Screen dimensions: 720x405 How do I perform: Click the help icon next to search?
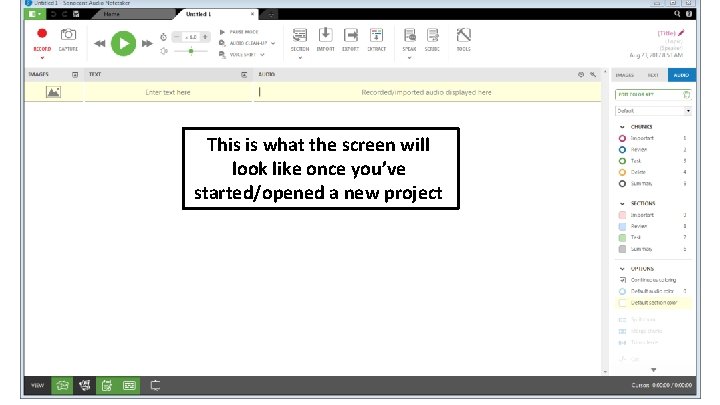pos(689,14)
